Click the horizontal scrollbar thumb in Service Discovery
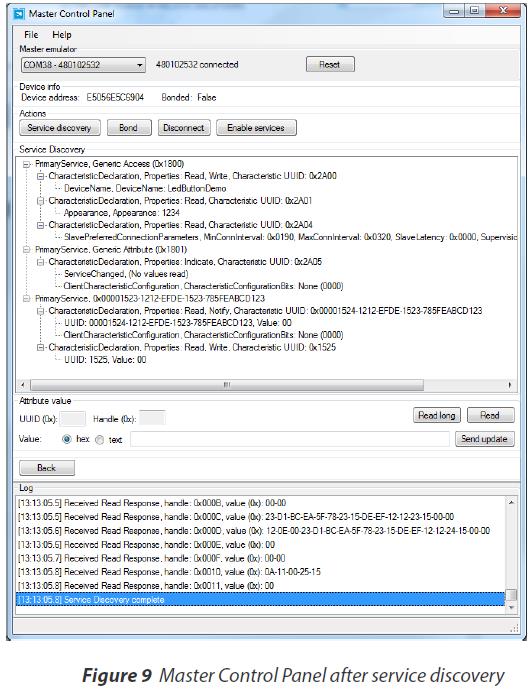 coord(227,385)
